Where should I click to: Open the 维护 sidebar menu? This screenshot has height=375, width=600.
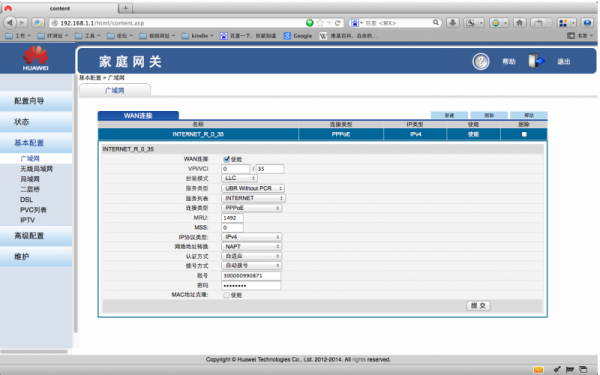point(36,256)
